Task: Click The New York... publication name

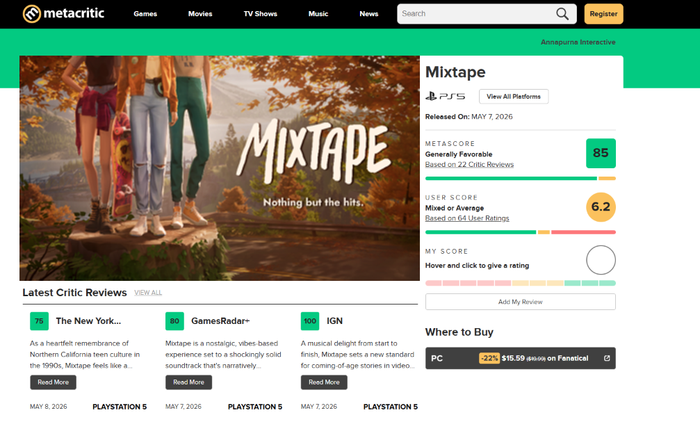Action: coord(88,321)
